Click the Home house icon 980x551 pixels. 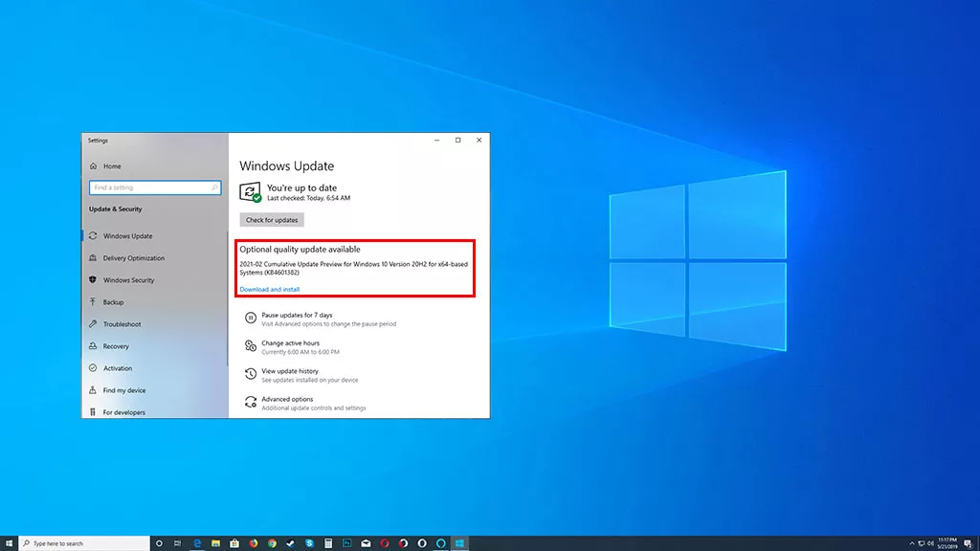93,166
